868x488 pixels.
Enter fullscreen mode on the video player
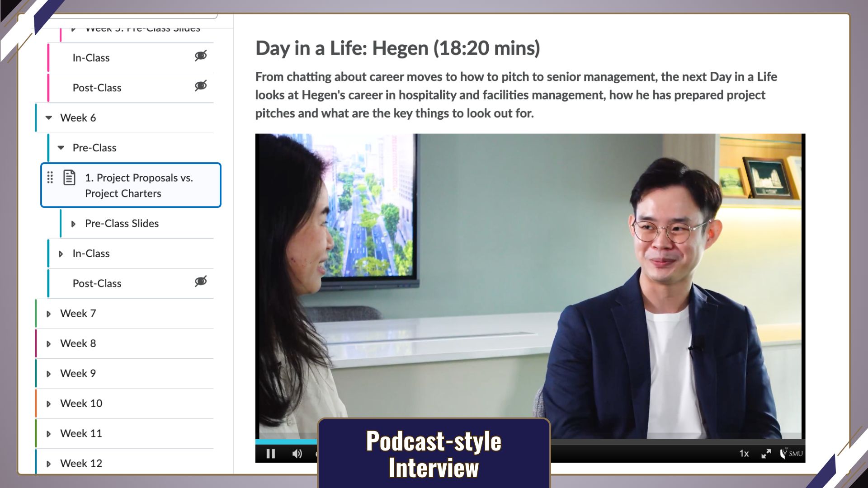pos(766,453)
